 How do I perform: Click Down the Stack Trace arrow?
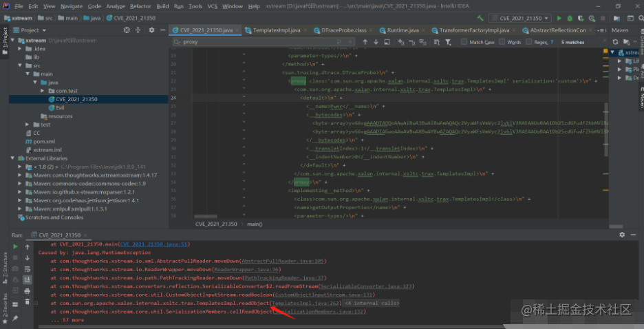[27, 258]
